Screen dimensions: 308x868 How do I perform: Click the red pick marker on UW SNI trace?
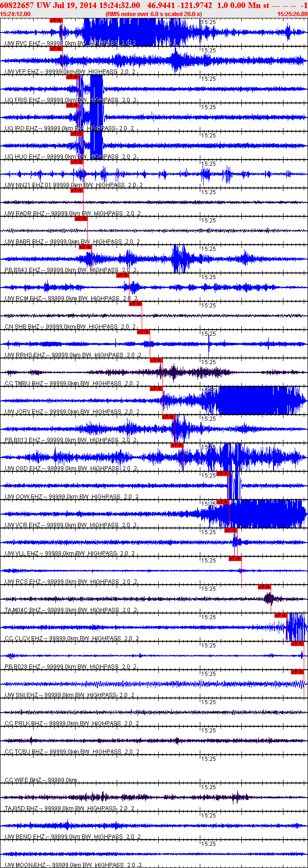tap(297, 672)
